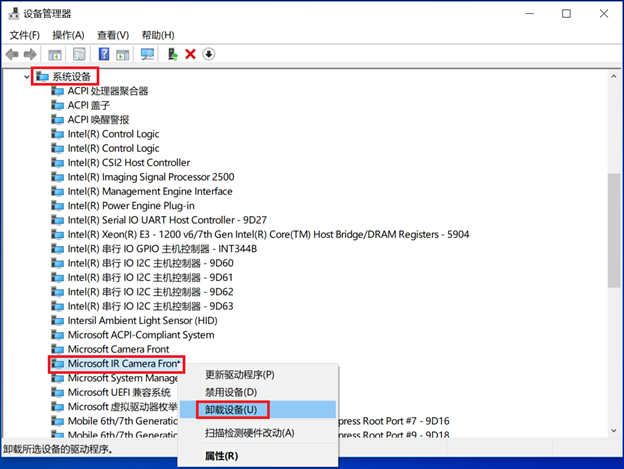Select Microsoft ACPI-Compliant System
The height and width of the screenshot is (469, 624).
coord(141,335)
